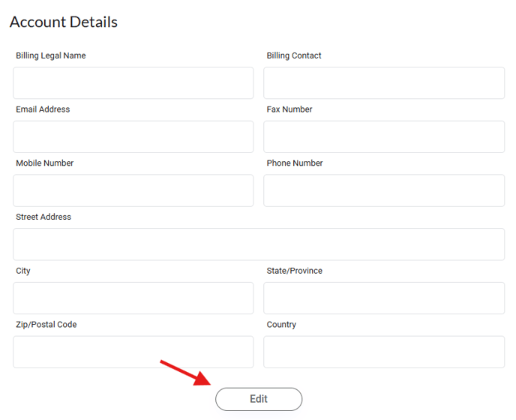516x420 pixels.
Task: Click the Billing Legal Name label text
Action: [x=51, y=55]
